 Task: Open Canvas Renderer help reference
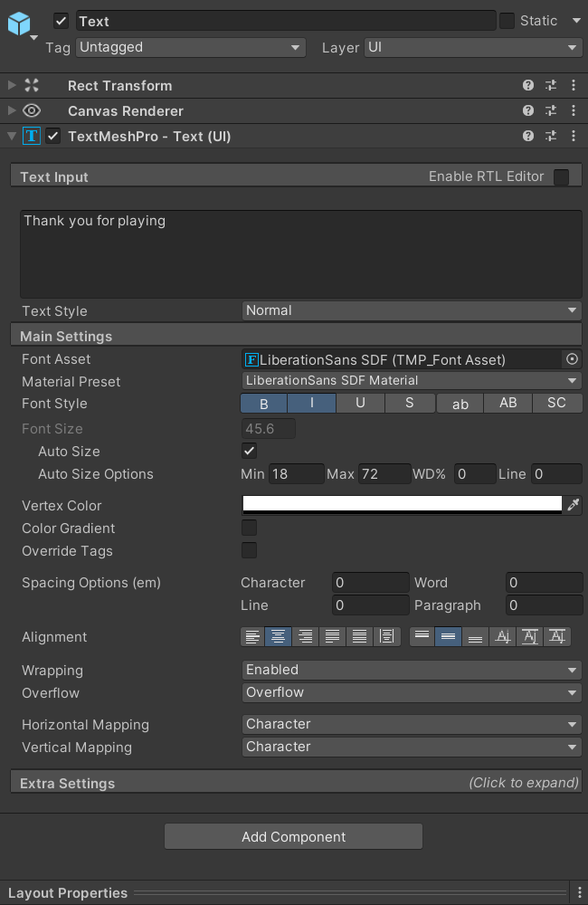528,110
